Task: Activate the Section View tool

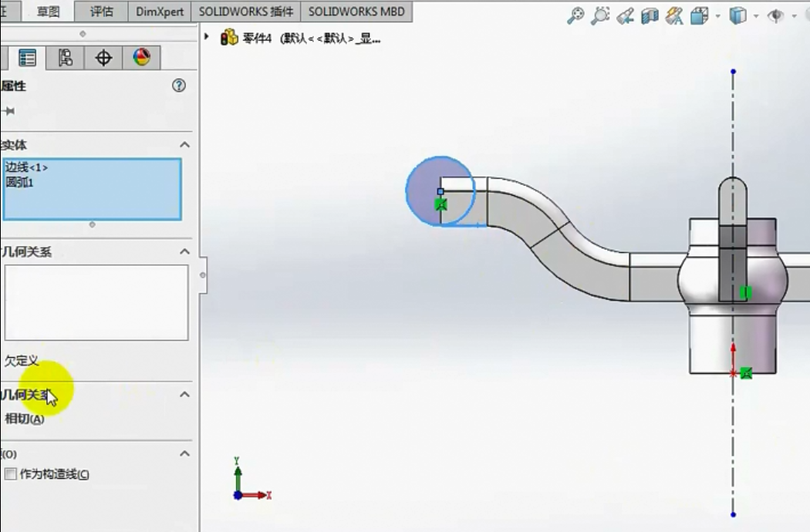Action: pyautogui.click(x=650, y=15)
